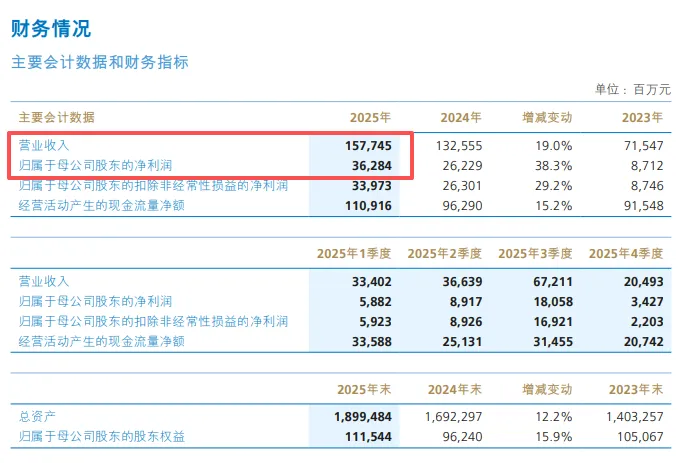The height and width of the screenshot is (463, 681).
Task: Select 2024 revenue value 132,555
Action: 459,146
